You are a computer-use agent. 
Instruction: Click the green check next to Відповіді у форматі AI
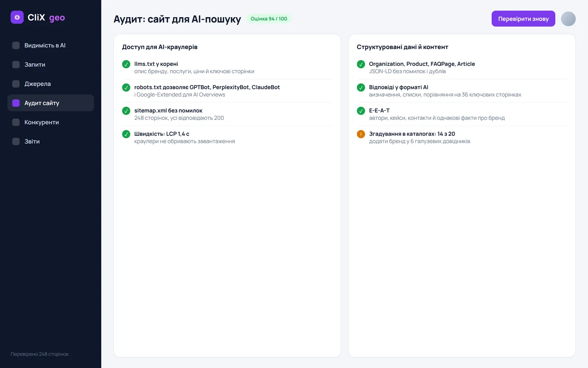[x=361, y=88]
